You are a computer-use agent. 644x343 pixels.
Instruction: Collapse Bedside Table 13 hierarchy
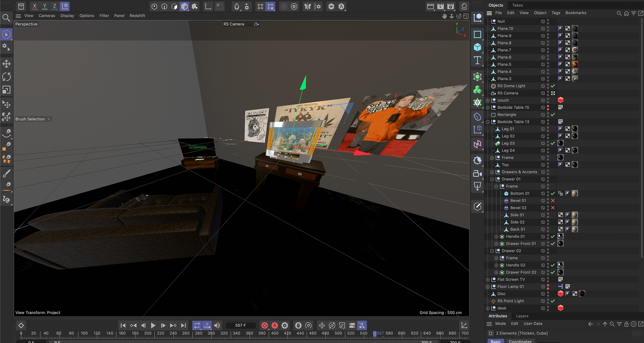(x=488, y=122)
